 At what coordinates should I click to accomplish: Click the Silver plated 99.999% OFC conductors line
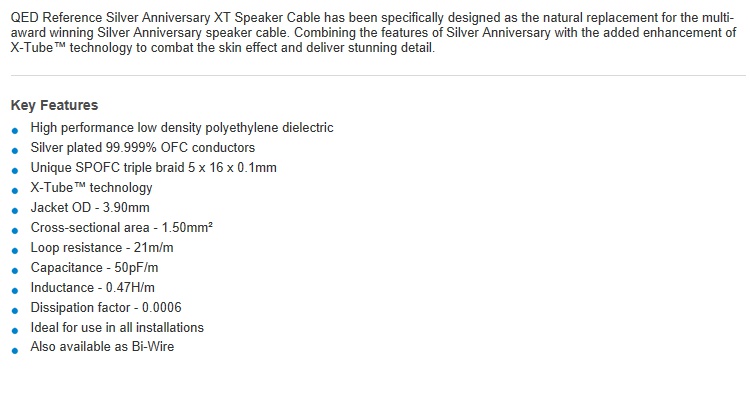143,147
